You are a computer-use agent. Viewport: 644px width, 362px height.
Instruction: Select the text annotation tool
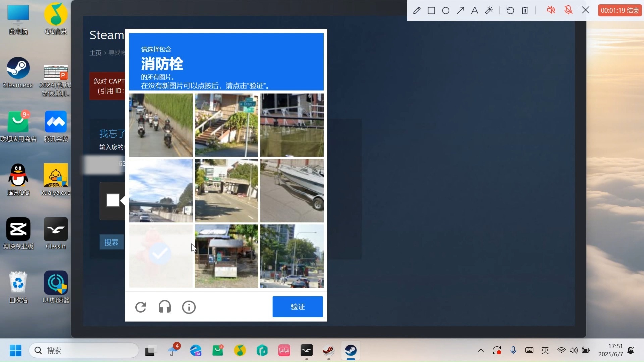click(474, 10)
